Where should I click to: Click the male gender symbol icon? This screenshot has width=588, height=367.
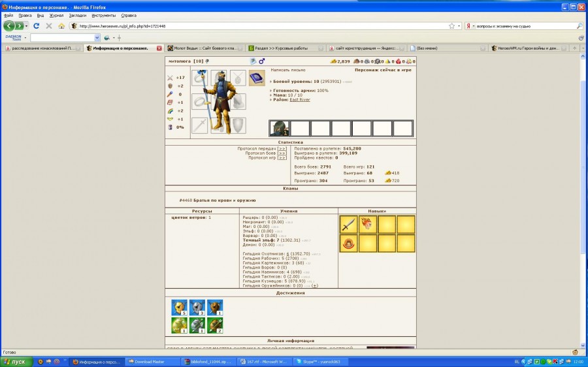coord(262,61)
